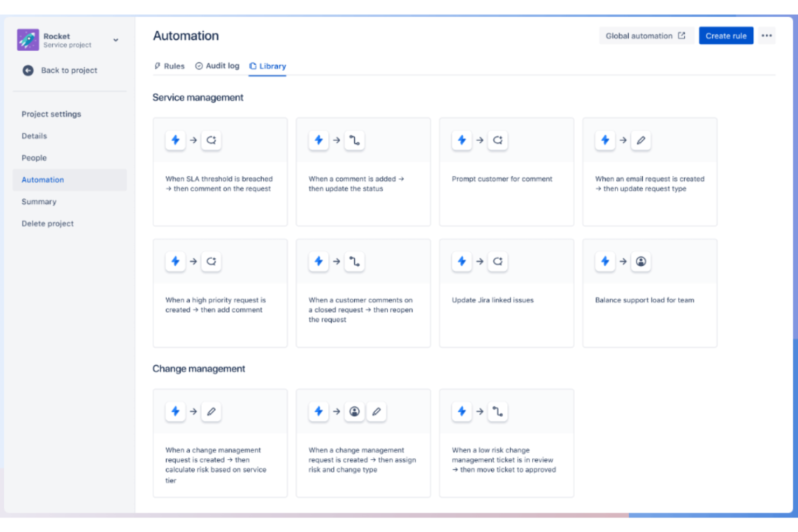Click the branch icon on the comment added card
Viewport: 798px width, 532px height.
pos(354,140)
